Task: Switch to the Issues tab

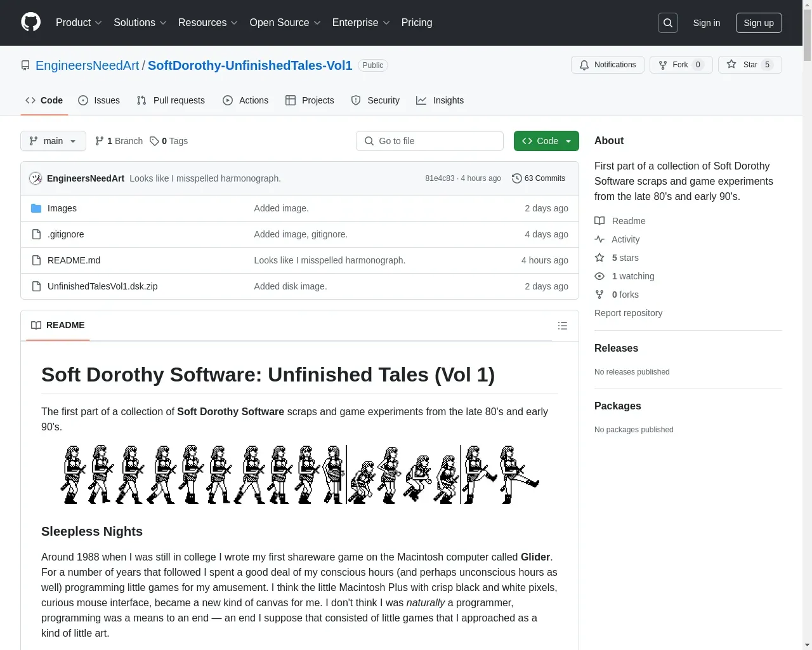Action: [x=99, y=100]
